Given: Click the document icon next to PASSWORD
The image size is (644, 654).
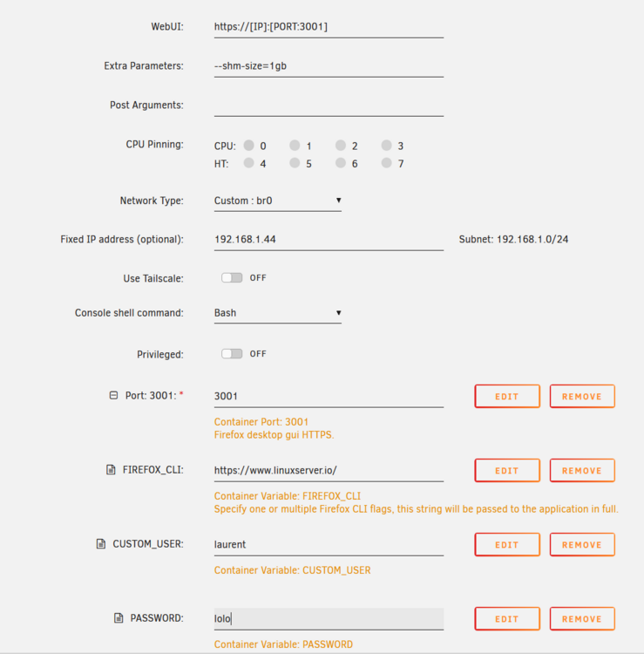Looking at the screenshot, I should [x=119, y=617].
